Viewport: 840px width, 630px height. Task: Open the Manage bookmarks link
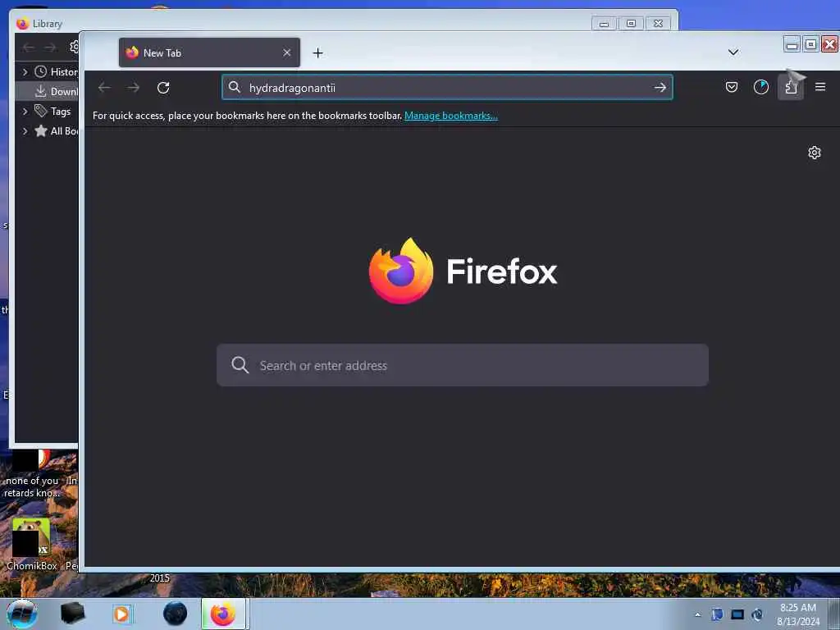click(x=451, y=116)
